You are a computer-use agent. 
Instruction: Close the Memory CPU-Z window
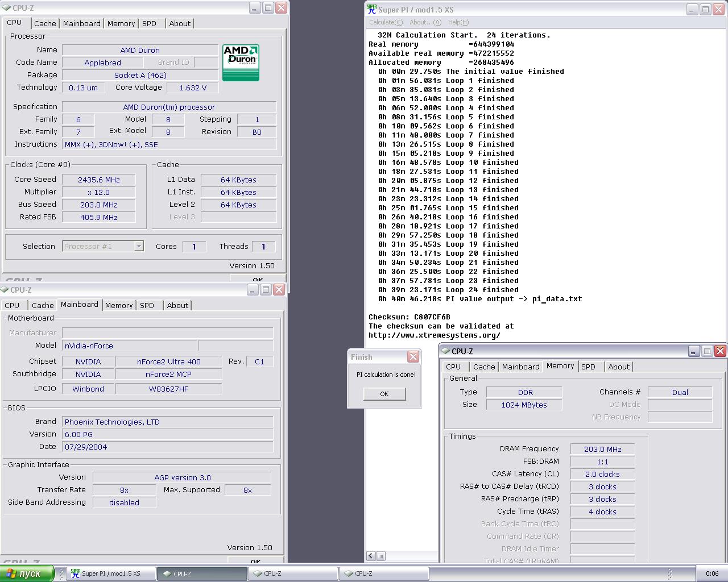click(720, 351)
